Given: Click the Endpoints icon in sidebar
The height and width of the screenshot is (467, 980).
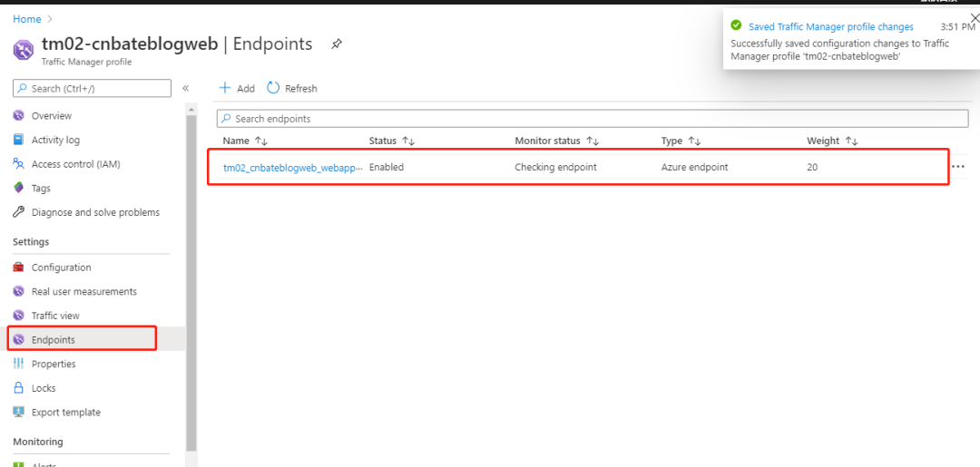Looking at the screenshot, I should point(19,340).
